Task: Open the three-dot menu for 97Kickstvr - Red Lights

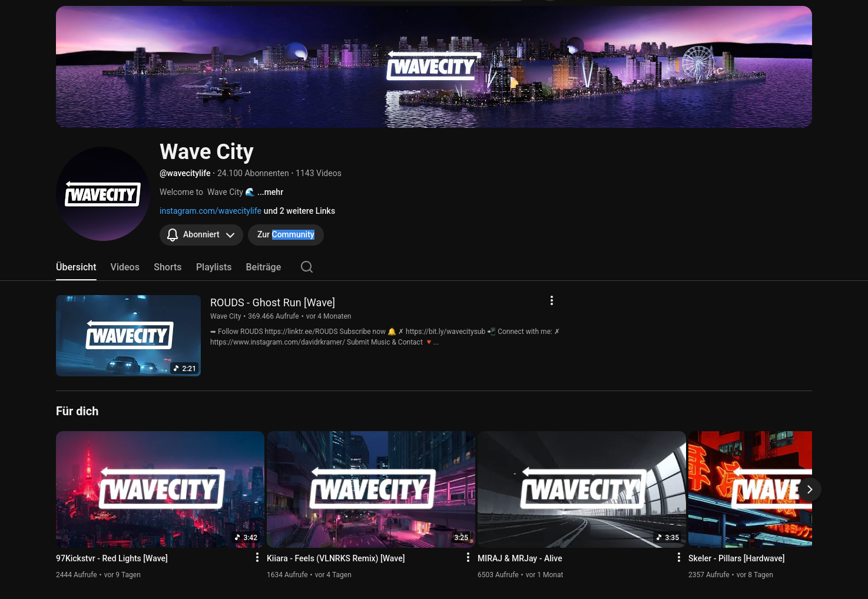Action: pyautogui.click(x=257, y=557)
